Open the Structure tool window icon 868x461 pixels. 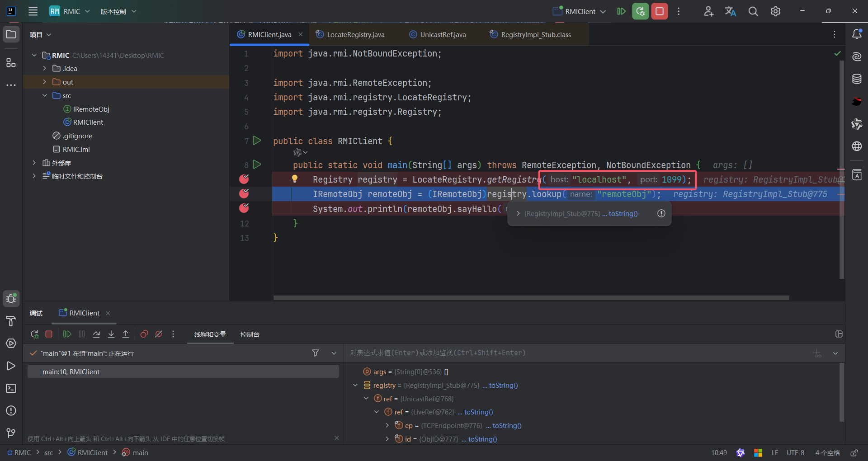[x=11, y=62]
